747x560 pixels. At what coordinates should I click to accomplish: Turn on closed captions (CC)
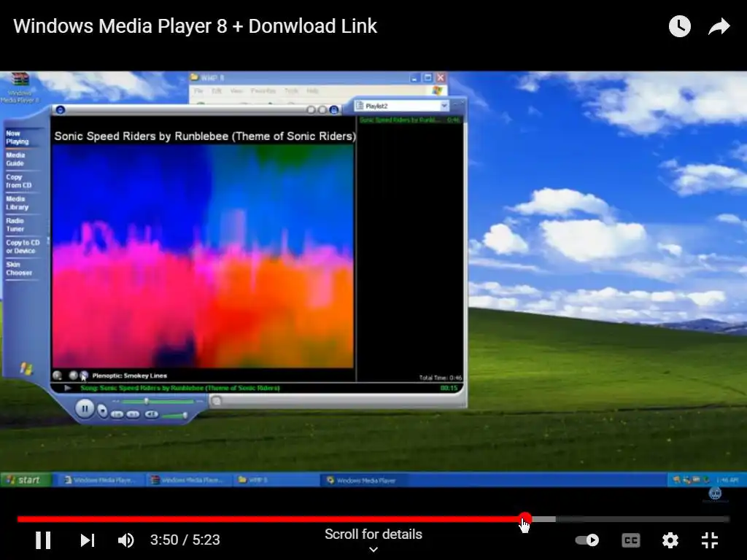click(x=631, y=540)
